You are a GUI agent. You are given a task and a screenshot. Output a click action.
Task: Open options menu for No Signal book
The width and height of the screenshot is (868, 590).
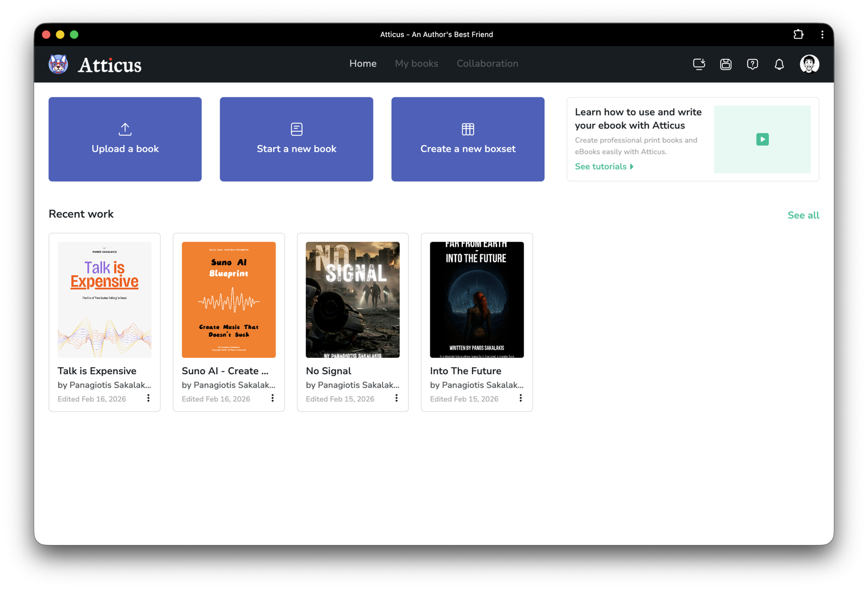397,398
